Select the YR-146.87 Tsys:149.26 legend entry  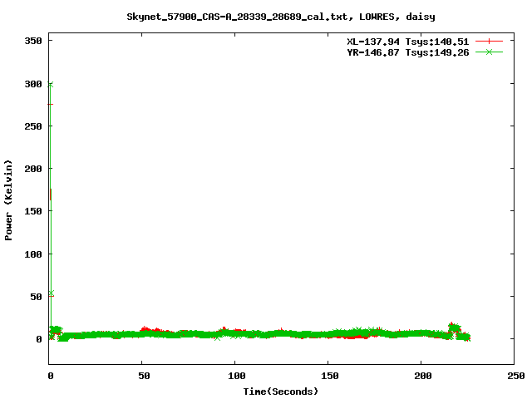[408, 52]
